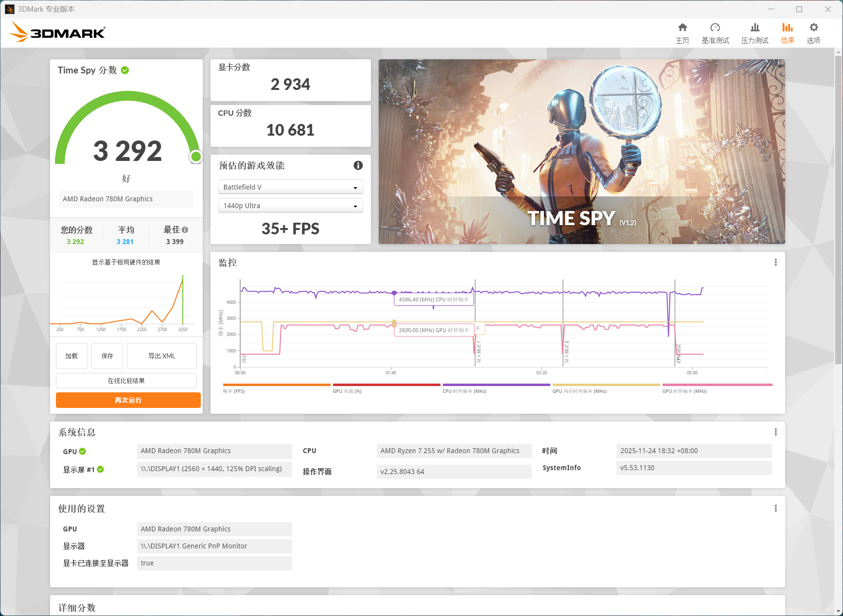Toggle the 帧率 (FPS) orange legend
The image size is (843, 616).
[x=277, y=388]
